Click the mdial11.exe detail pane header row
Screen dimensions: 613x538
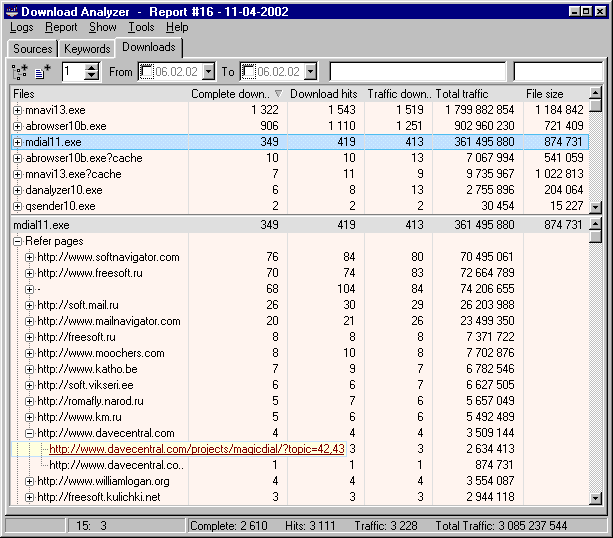(299, 225)
